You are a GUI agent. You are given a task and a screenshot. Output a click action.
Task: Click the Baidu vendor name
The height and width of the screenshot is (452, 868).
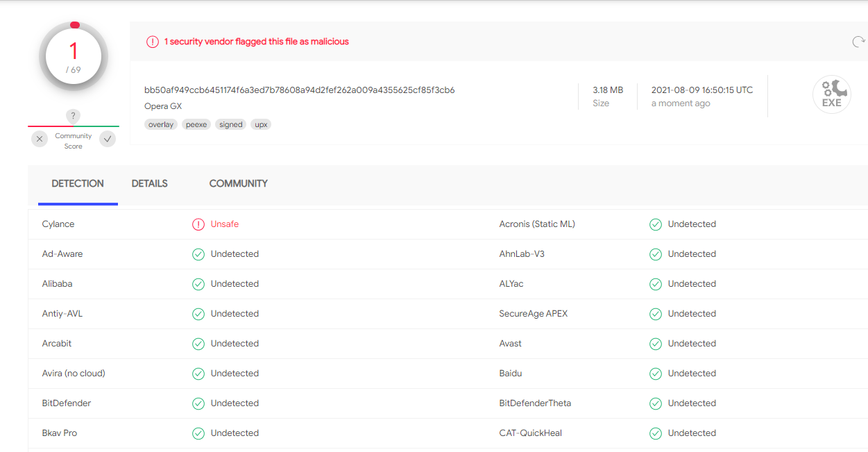[x=510, y=374]
